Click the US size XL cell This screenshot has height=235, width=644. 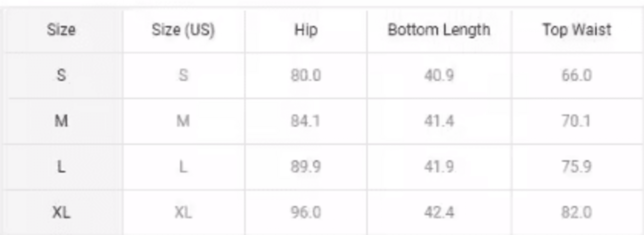(x=183, y=212)
